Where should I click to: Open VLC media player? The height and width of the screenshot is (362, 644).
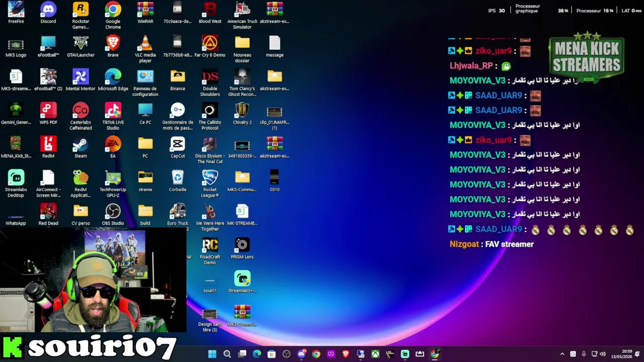click(x=145, y=49)
